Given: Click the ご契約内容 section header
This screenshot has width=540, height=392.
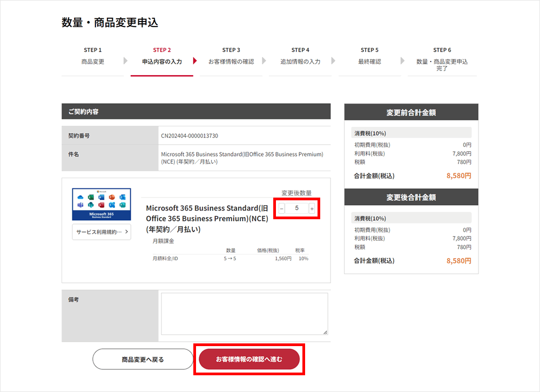Looking at the screenshot, I should [196, 112].
